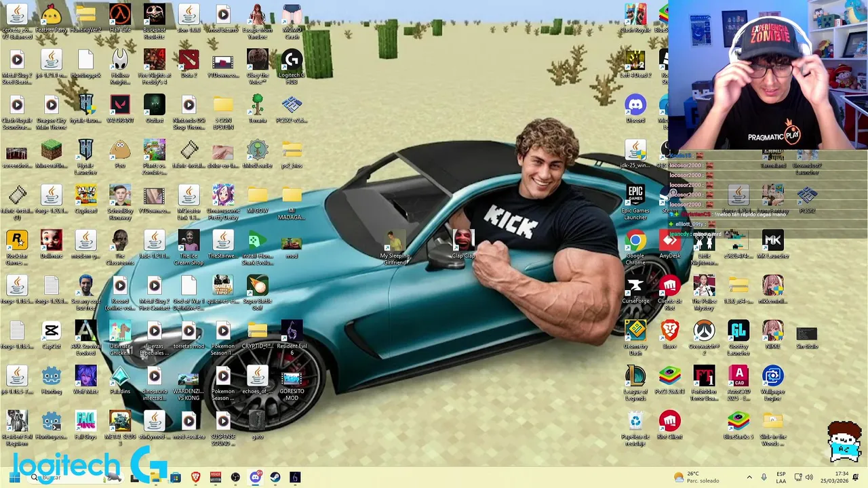Select the Fall Guys desktop icon

(x=85, y=426)
